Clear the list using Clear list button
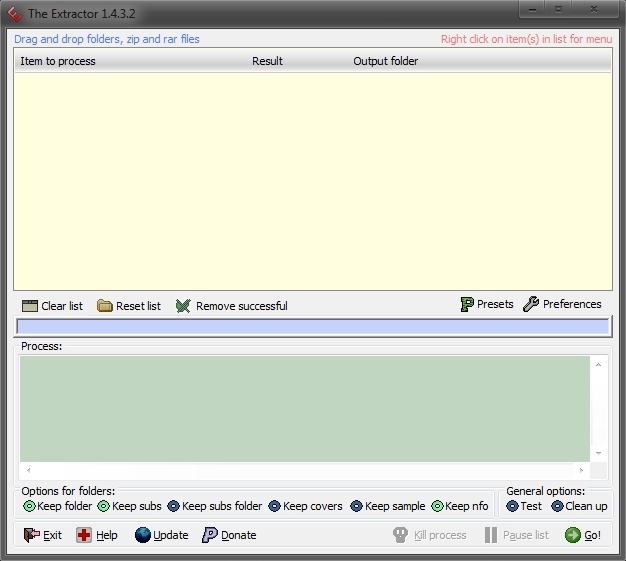 pos(52,306)
